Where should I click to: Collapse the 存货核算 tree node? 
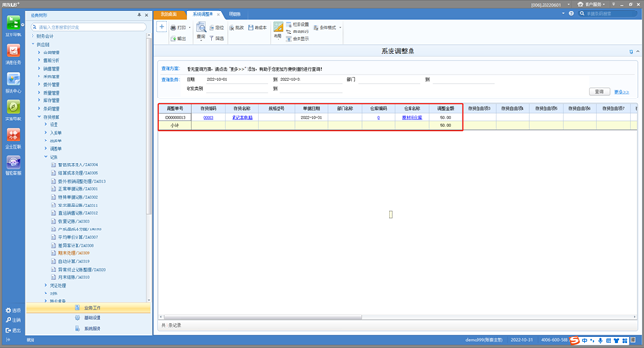pyautogui.click(x=39, y=117)
